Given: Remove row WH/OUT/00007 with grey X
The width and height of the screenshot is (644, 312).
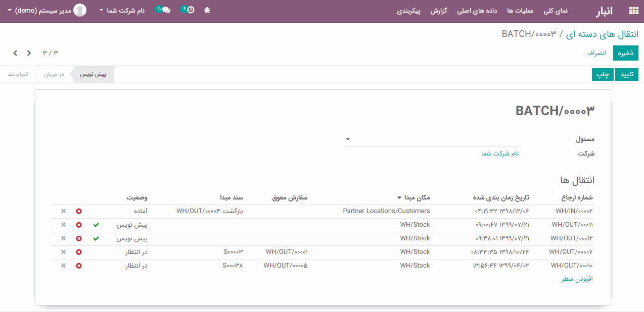Looking at the screenshot, I should [x=63, y=252].
